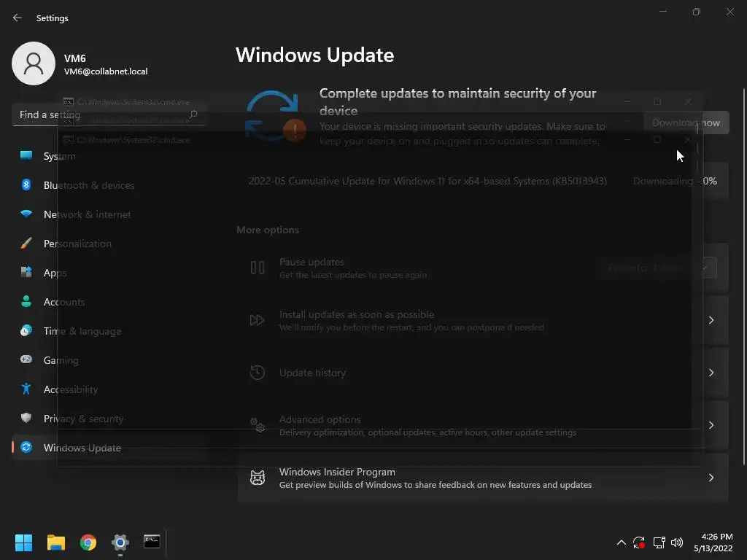Screen dimensions: 747x560
Task: Click the 2022-05 Cumulative Update KB5013943 text
Action: [427, 181]
